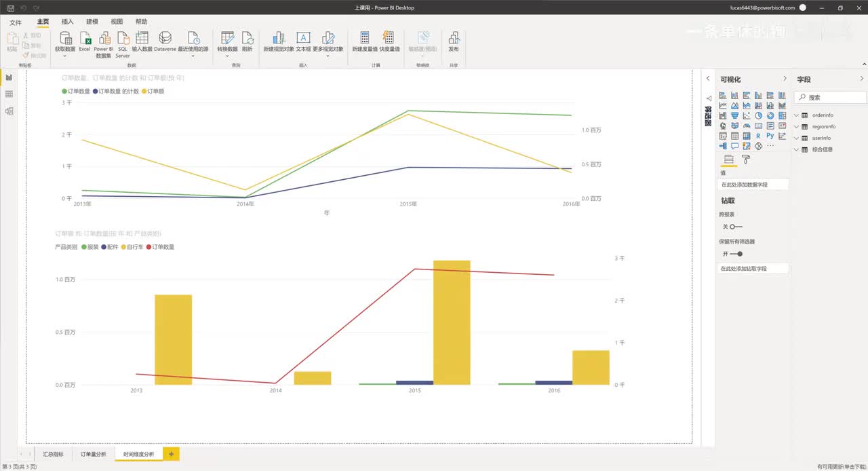The width and height of the screenshot is (868, 471).
Task: Pick the Python (Py) visual
Action: pyautogui.click(x=770, y=136)
